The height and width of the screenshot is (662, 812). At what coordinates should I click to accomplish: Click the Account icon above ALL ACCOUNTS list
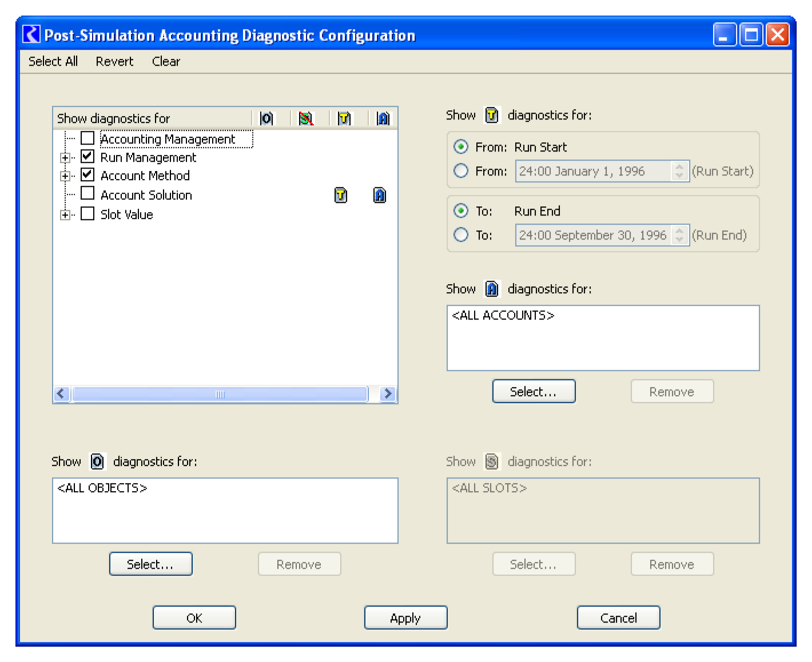coord(492,289)
